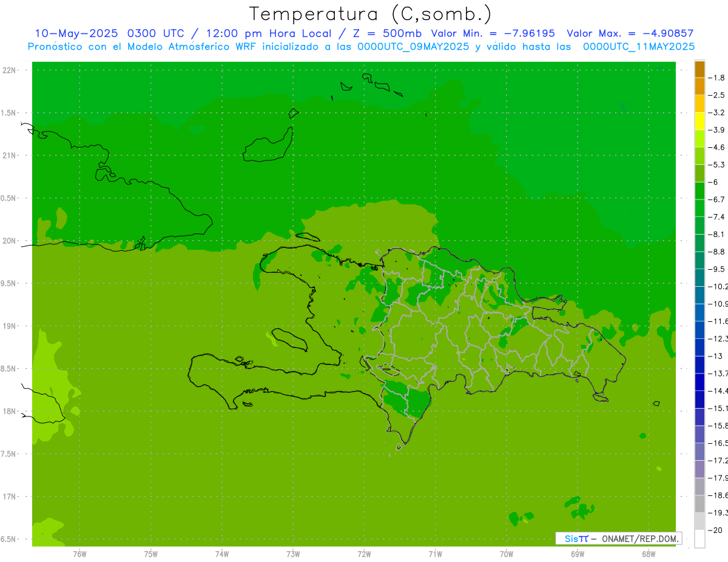Click the title 'Temperatura (C,somb.)'

[x=371, y=14]
